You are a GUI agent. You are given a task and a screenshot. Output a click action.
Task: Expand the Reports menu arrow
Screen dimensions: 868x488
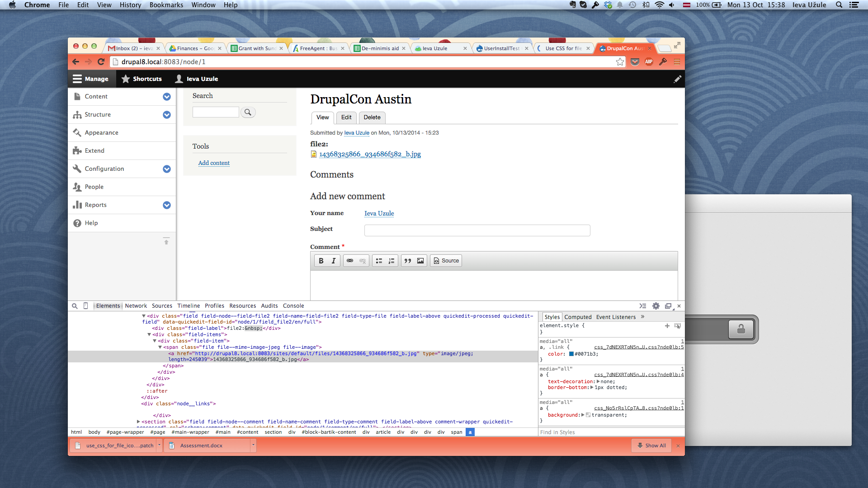pos(167,205)
